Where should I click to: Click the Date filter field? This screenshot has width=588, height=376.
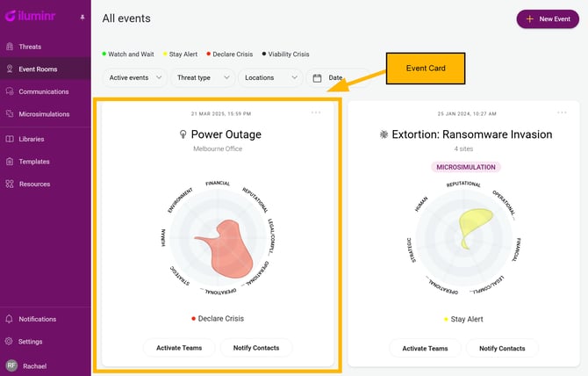click(x=336, y=78)
